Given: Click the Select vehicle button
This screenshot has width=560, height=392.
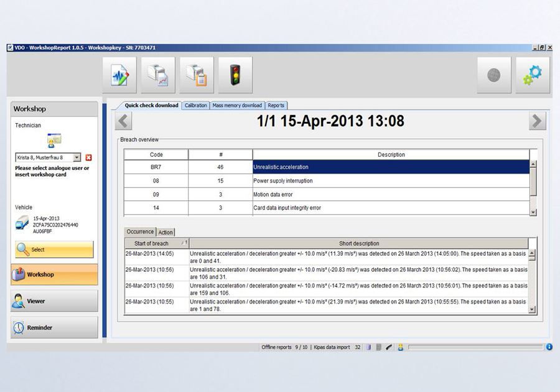Looking at the screenshot, I should (54, 250).
